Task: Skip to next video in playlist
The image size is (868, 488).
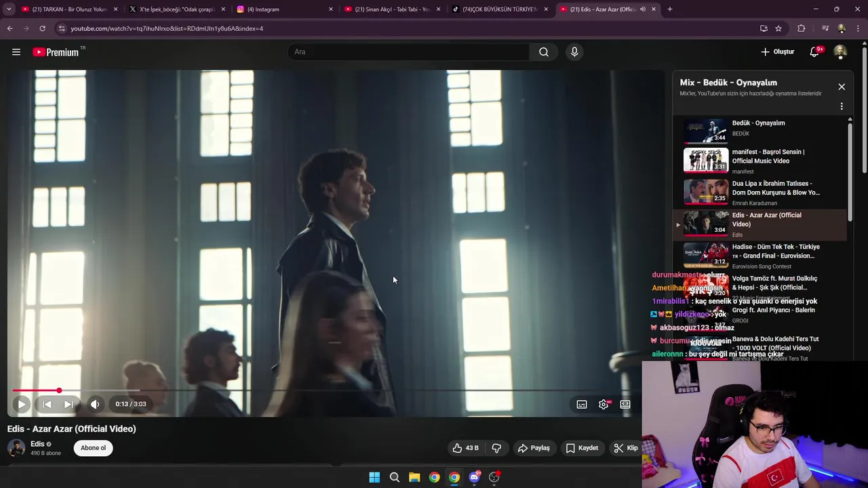Action: [68, 404]
